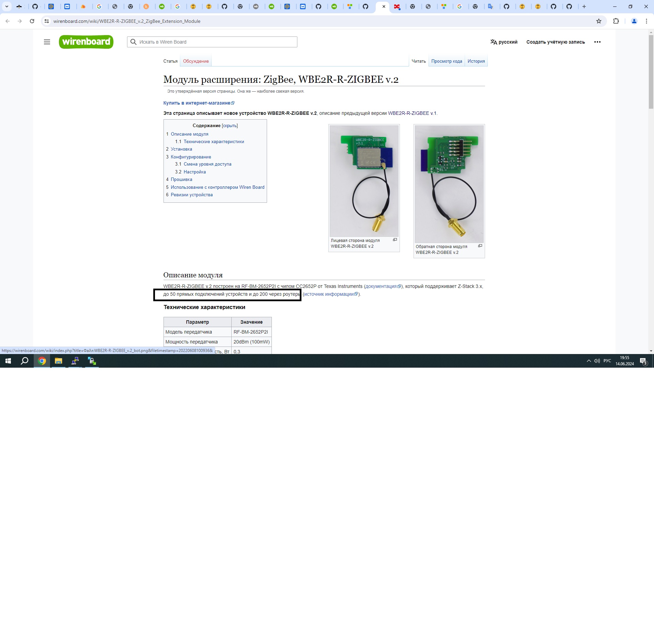Open back side module photo thumbnail

pyautogui.click(x=449, y=184)
